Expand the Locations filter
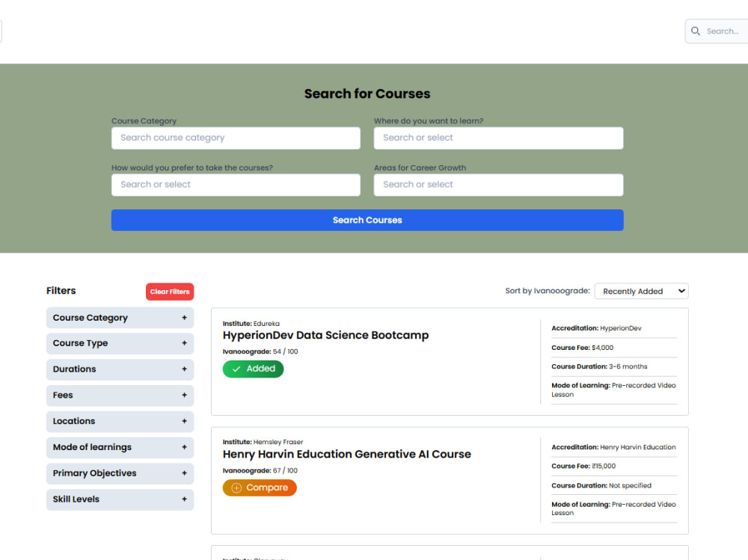 pos(120,421)
